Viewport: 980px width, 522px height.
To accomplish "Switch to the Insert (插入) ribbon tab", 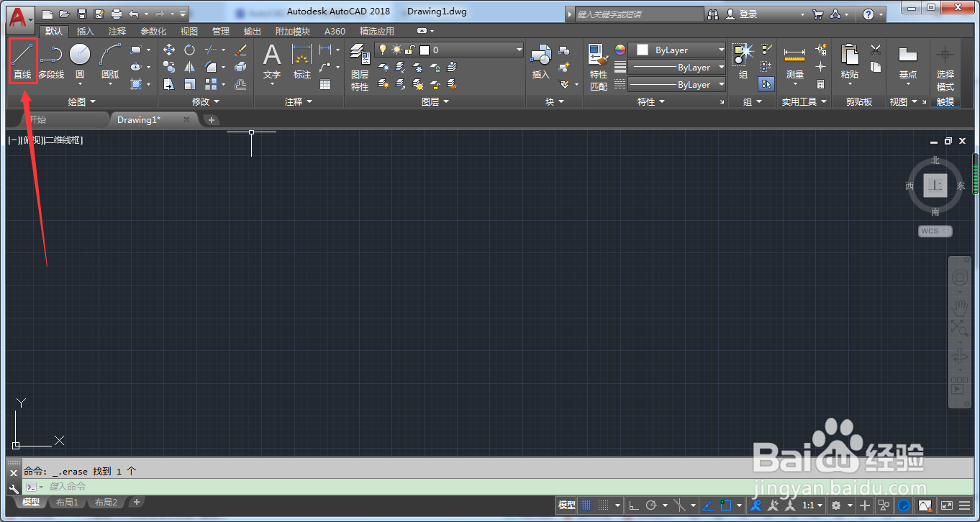I will point(86,31).
